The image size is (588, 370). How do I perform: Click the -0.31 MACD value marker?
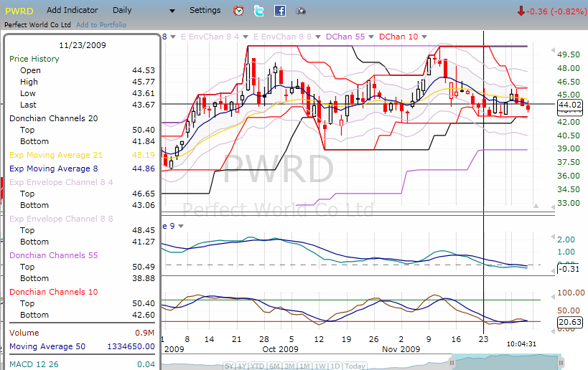pyautogui.click(x=569, y=268)
